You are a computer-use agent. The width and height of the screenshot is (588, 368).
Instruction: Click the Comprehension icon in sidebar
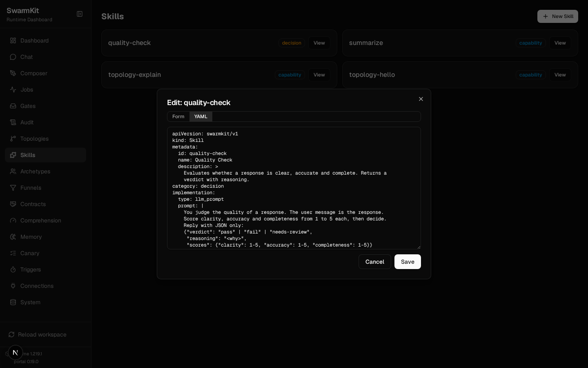click(13, 220)
